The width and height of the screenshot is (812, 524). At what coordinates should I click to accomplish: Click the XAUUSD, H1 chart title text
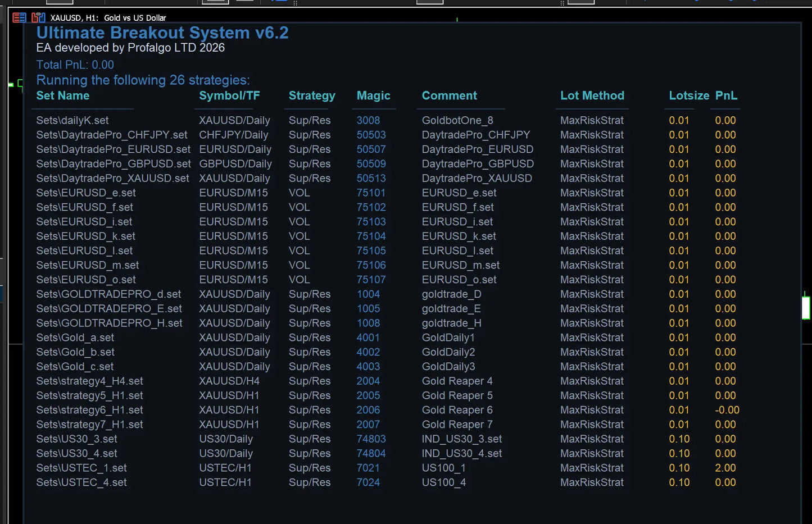[x=108, y=18]
